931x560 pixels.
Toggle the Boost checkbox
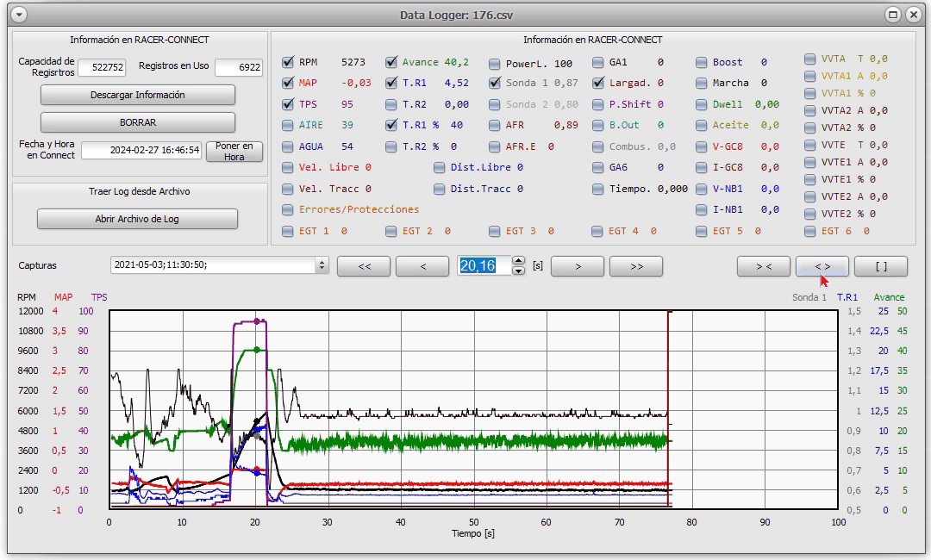pos(701,62)
